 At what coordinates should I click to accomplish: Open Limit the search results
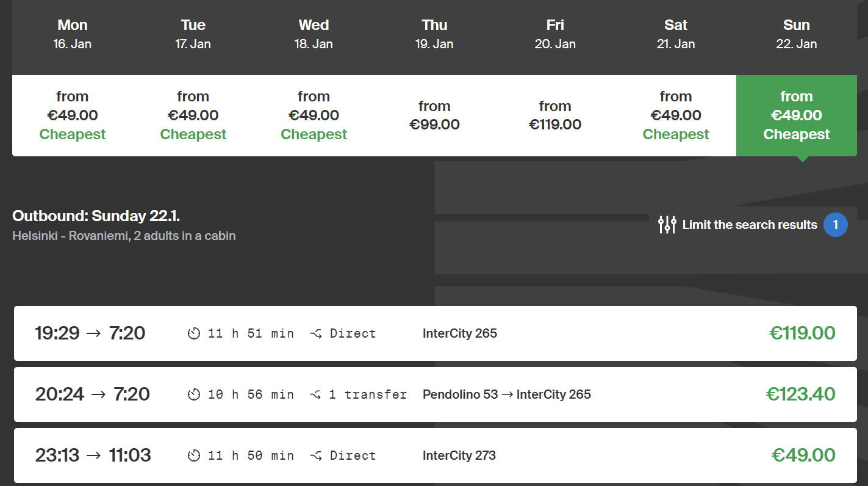click(749, 225)
